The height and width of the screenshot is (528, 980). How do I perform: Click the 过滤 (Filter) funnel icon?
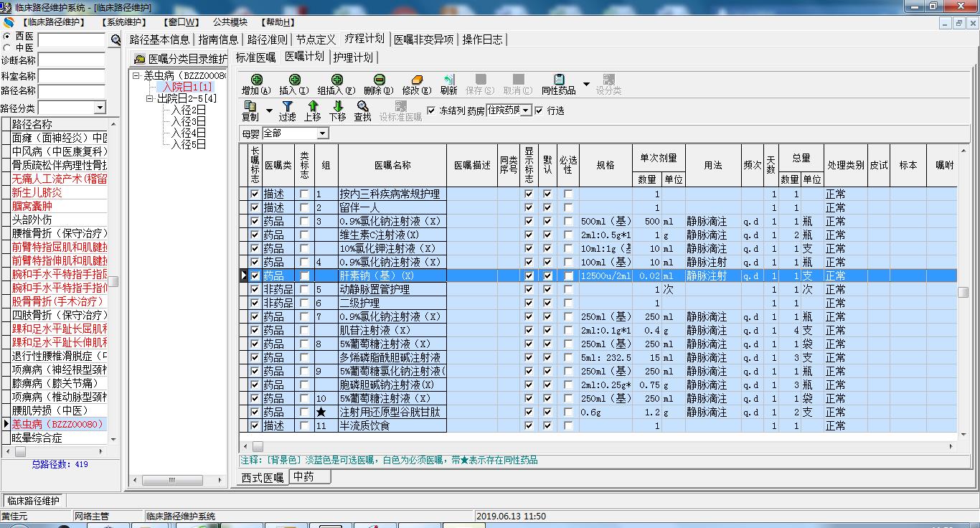[x=288, y=106]
